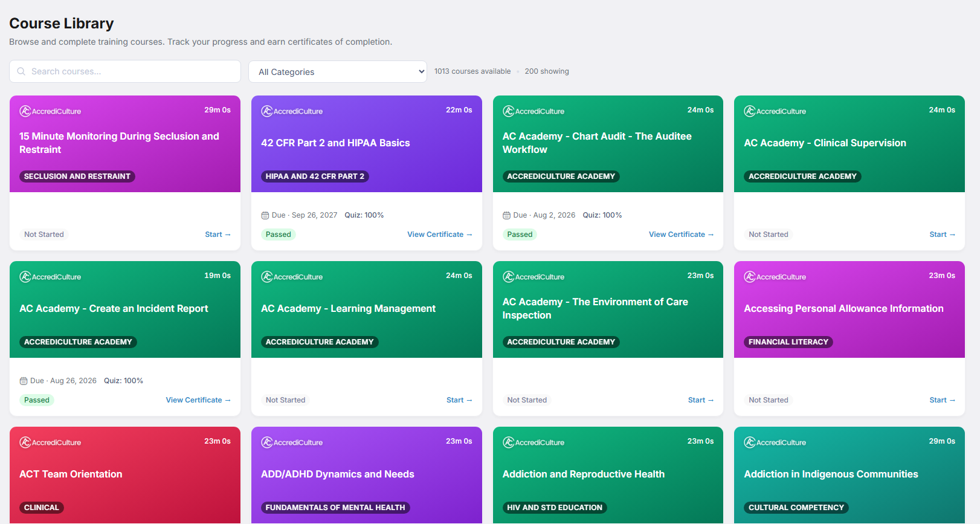Click AccrediCulture logo on Environment of Care Inspection card
Image resolution: width=980 pixels, height=524 pixels.
click(534, 277)
